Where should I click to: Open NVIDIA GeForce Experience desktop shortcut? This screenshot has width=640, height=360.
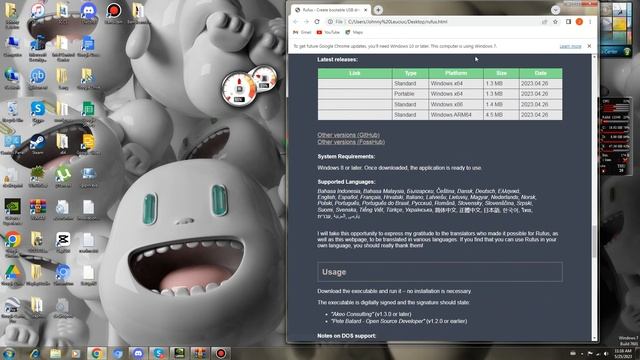pyautogui.click(x=12, y=211)
